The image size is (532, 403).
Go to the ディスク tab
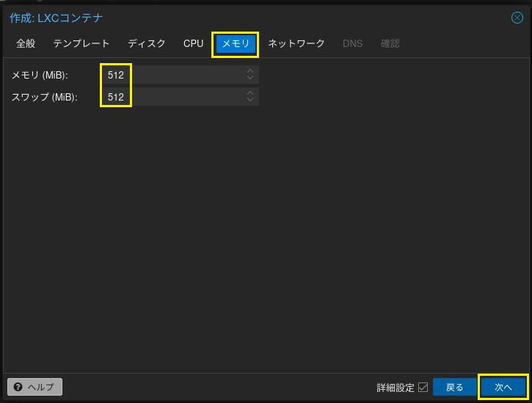click(x=147, y=43)
